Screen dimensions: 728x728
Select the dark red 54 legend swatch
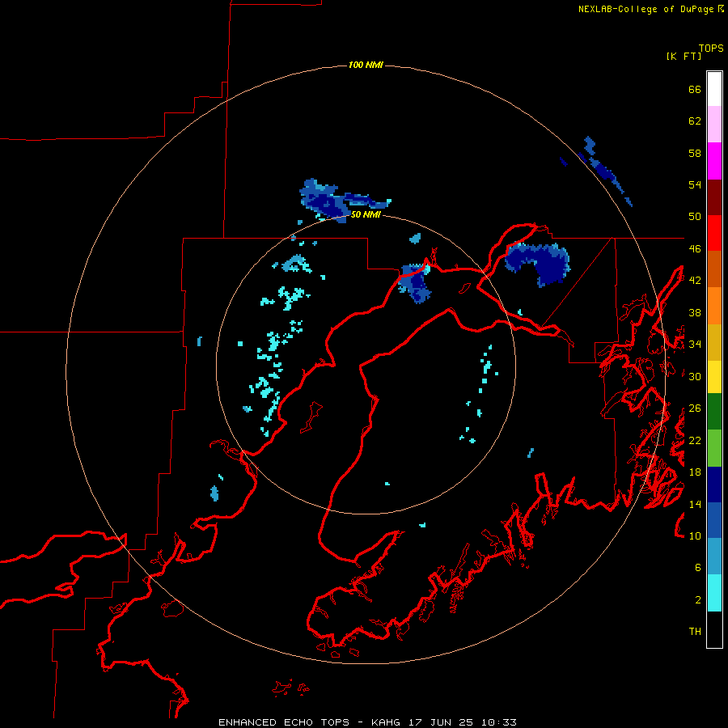click(714, 197)
